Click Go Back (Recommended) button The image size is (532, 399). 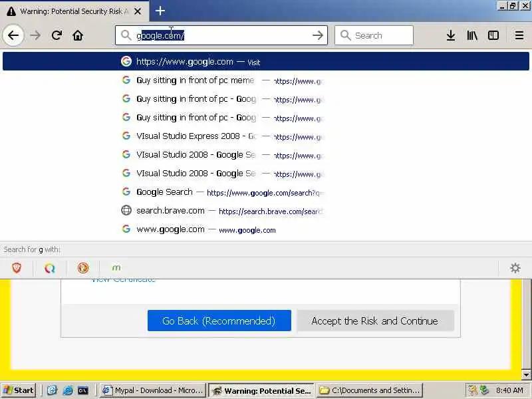(219, 321)
